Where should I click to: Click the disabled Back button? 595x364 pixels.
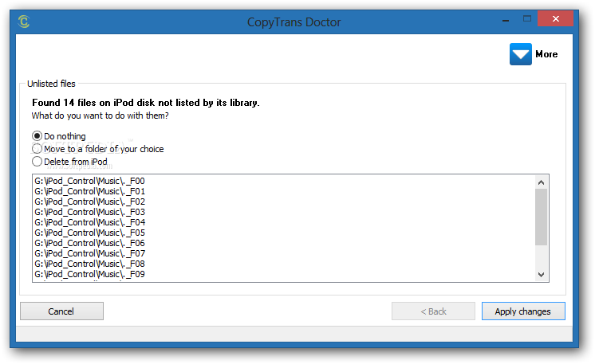[433, 311]
